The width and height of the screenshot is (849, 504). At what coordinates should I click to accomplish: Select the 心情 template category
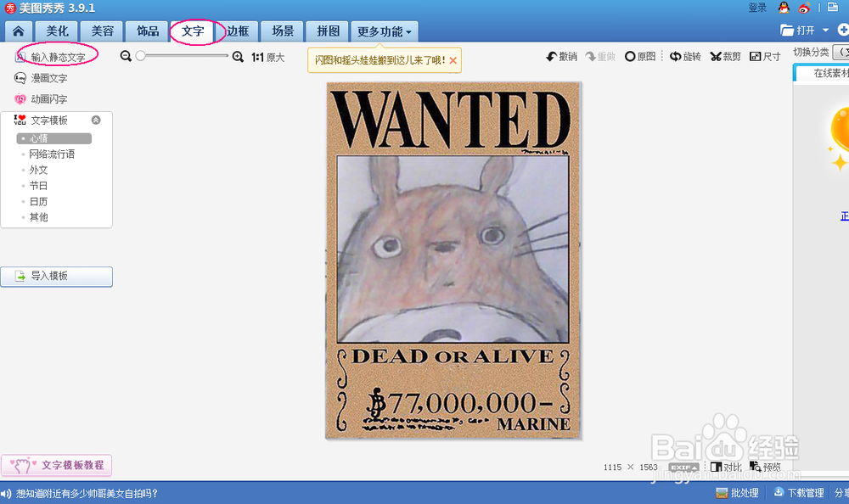(x=53, y=138)
